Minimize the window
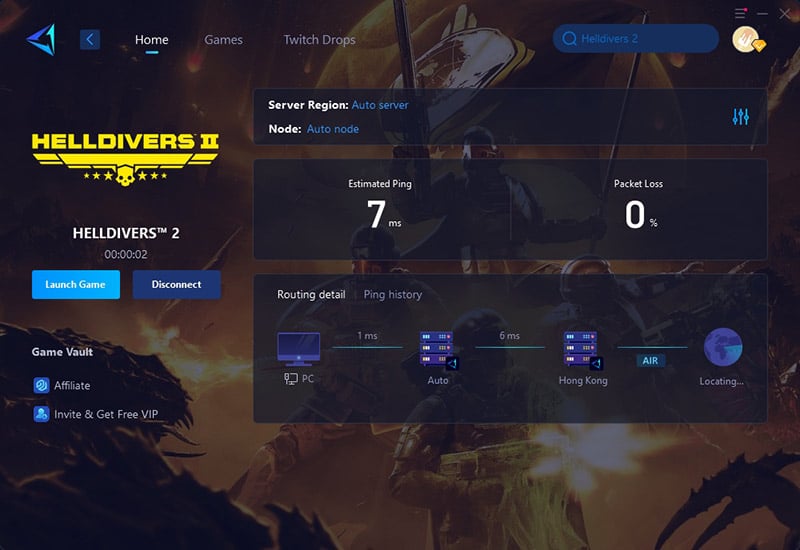The height and width of the screenshot is (550, 800). click(x=762, y=14)
